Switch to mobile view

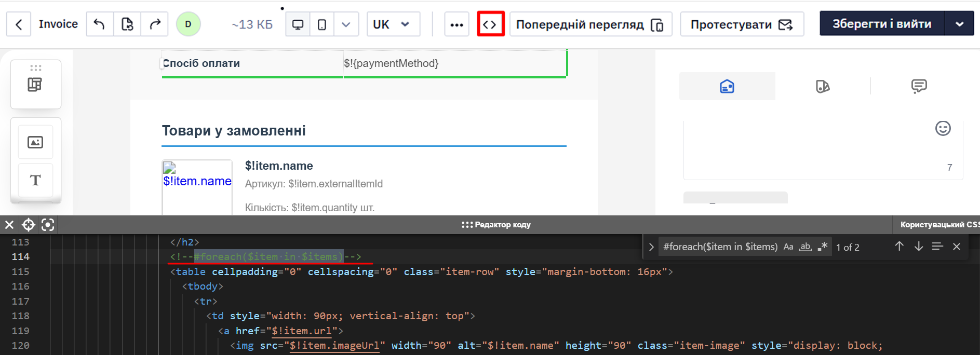click(322, 24)
